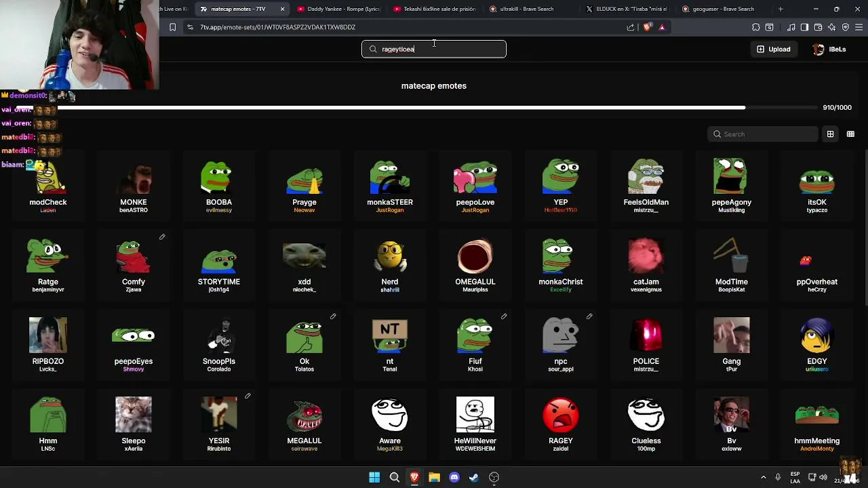Open Leo AI sparkle icon

point(831,27)
